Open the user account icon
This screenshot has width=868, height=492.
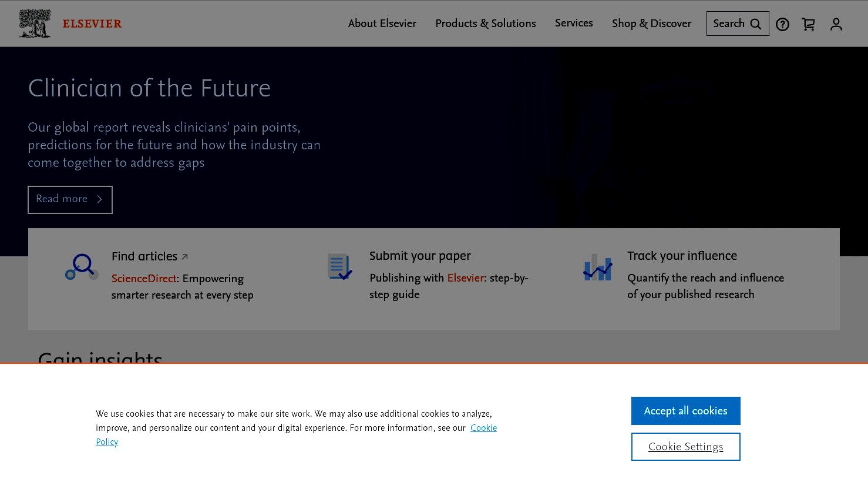pyautogui.click(x=836, y=24)
